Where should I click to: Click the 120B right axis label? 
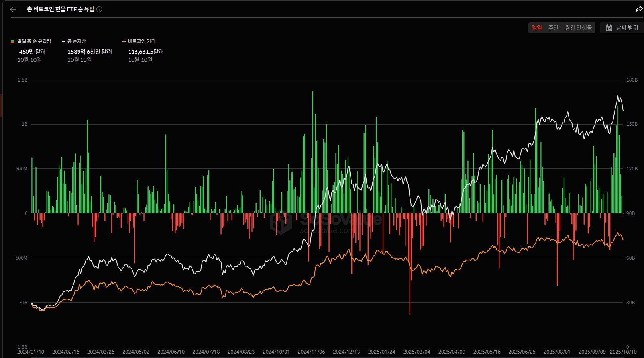pyautogui.click(x=632, y=169)
